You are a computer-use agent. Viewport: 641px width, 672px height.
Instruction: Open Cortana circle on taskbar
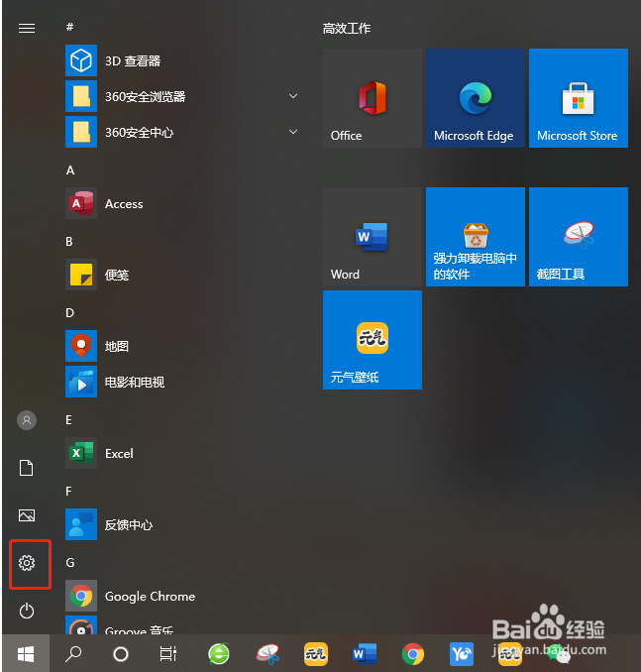click(x=121, y=654)
